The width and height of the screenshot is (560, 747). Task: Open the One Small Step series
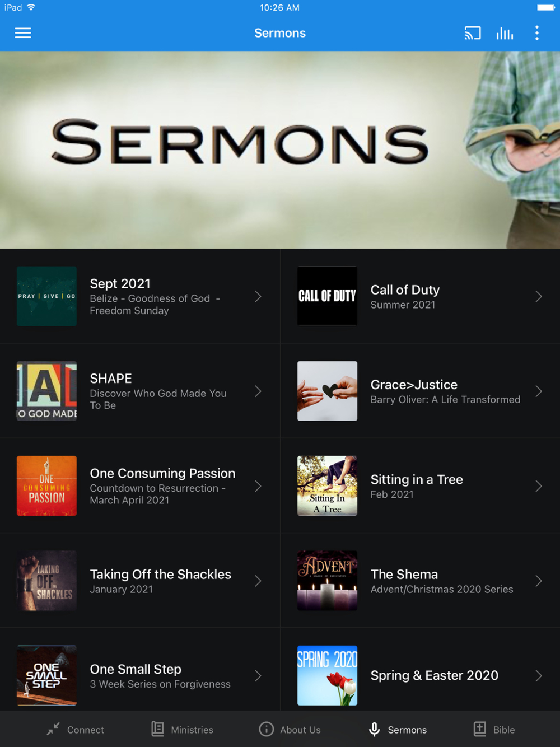tap(140, 675)
